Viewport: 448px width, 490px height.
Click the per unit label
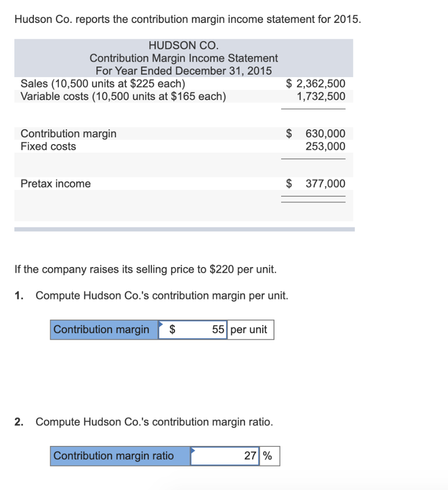249,330
